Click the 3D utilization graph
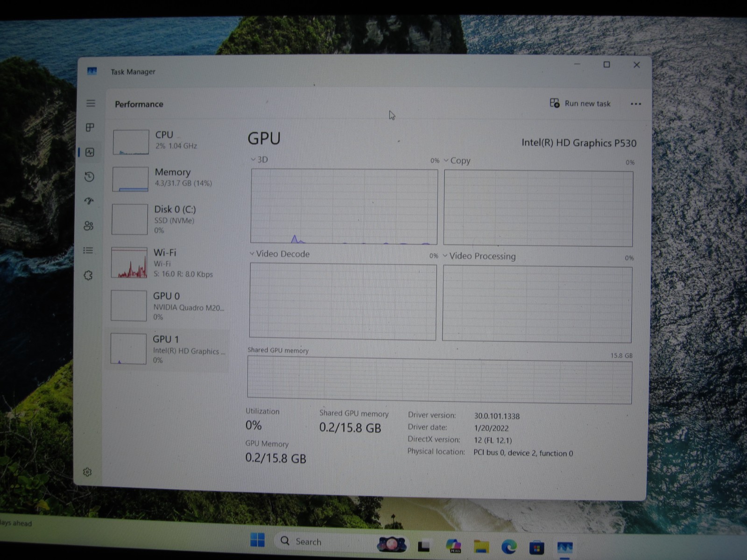 click(344, 206)
